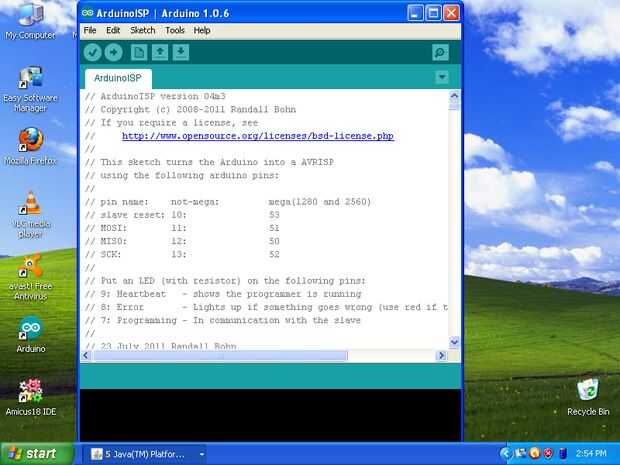Click the red security alert tray icon
Viewport: 620px width, 465px height.
pyautogui.click(x=548, y=453)
